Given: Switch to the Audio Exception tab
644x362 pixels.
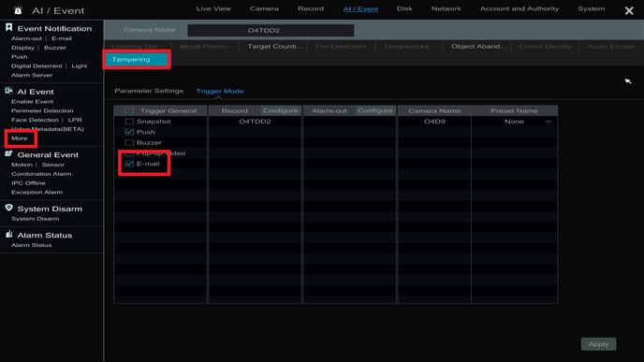Looking at the screenshot, I should [x=611, y=47].
